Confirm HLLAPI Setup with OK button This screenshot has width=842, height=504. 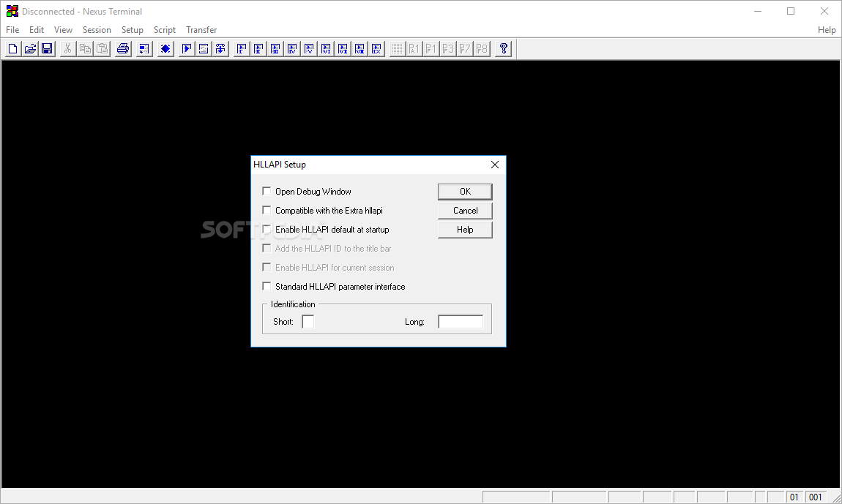[465, 192]
